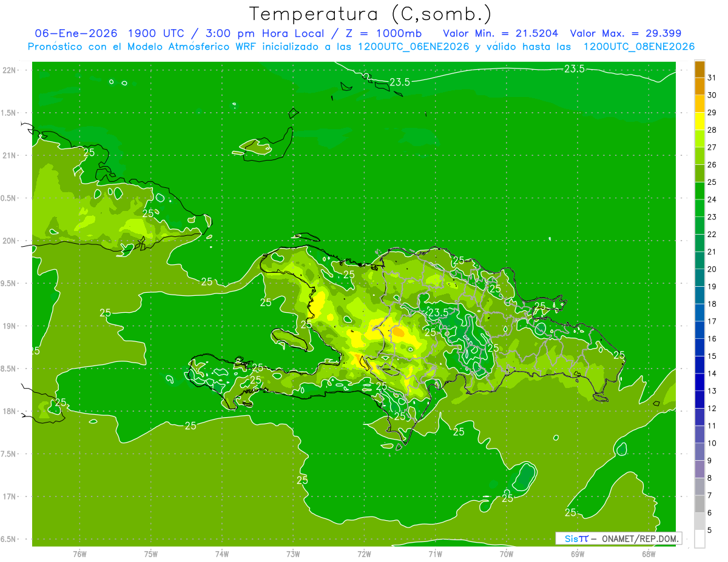728x562 pixels.
Task: Select the purple swatch between 8 and 9
Action: pos(699,469)
